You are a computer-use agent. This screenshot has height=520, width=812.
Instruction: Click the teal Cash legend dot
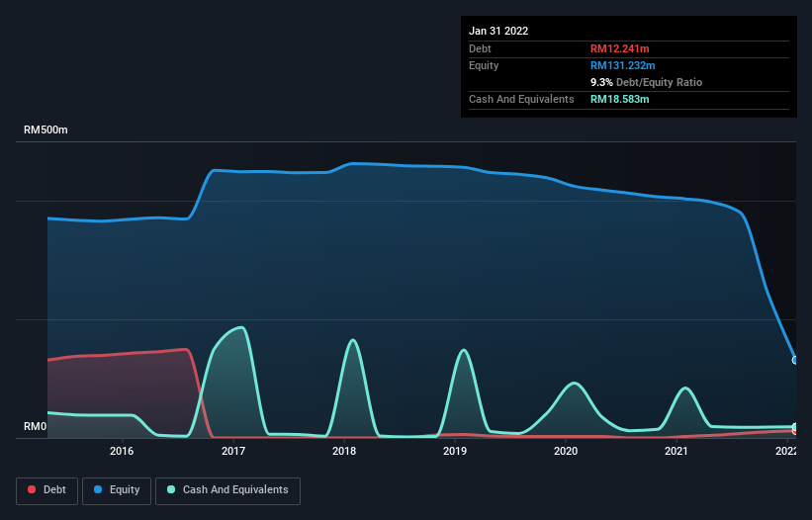pyautogui.click(x=171, y=489)
